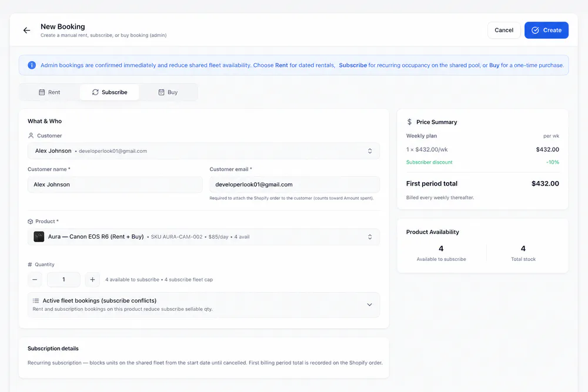Click 'Billed every weekly thereafter.' note
This screenshot has height=392, width=588.
440,197
